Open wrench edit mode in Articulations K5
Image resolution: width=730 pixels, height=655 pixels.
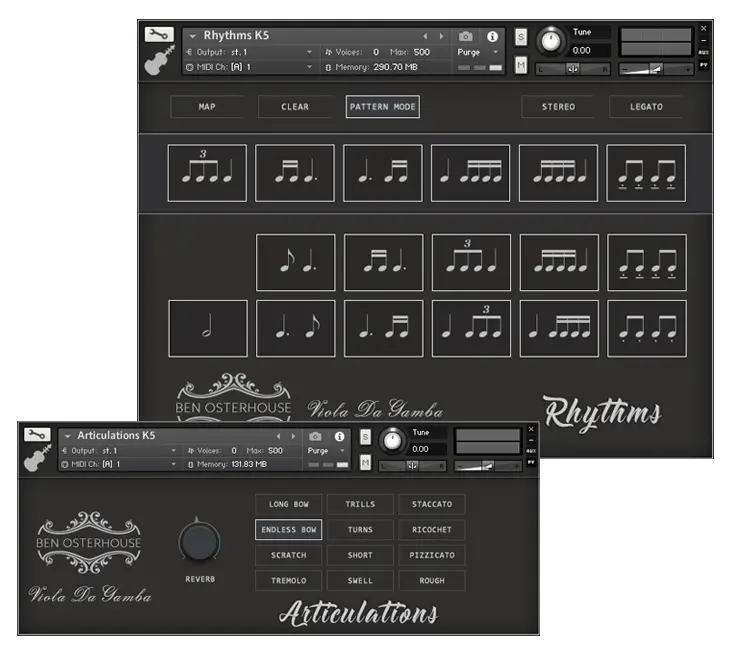coord(37,434)
